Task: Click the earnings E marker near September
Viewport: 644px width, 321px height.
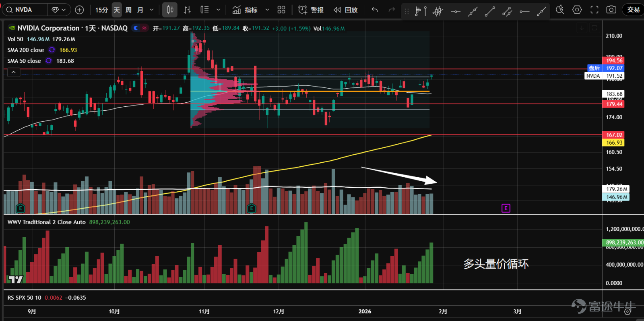Action: 20,208
